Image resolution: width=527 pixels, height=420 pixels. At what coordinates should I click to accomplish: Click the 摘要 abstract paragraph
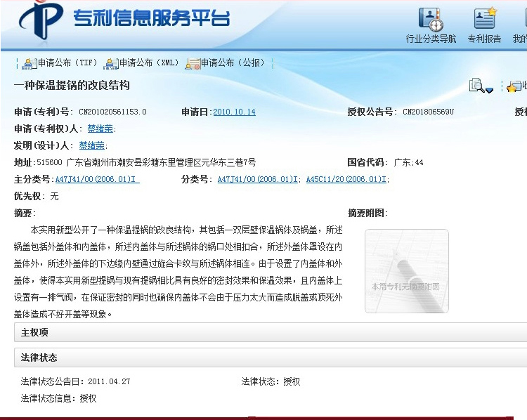pyautogui.click(x=178, y=272)
